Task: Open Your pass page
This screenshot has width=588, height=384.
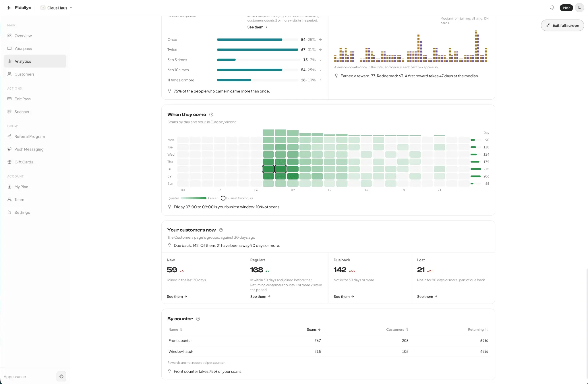Action: (35, 49)
